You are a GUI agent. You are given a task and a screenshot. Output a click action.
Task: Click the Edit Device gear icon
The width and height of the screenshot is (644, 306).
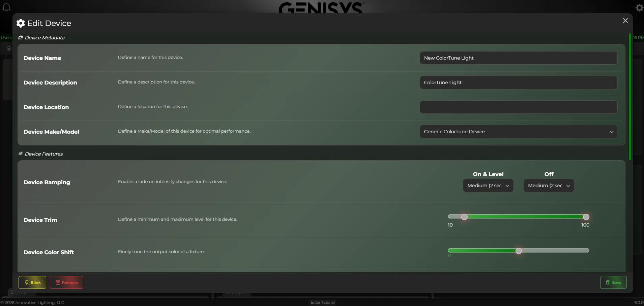pyautogui.click(x=21, y=23)
